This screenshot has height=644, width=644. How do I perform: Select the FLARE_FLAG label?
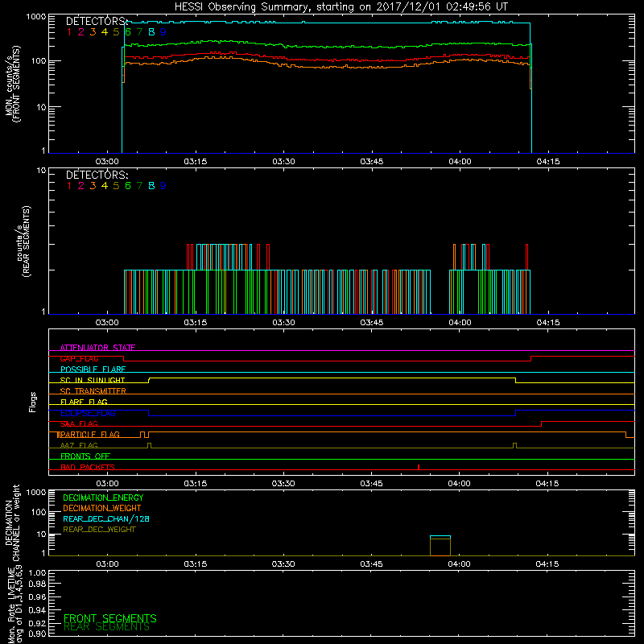(x=84, y=402)
